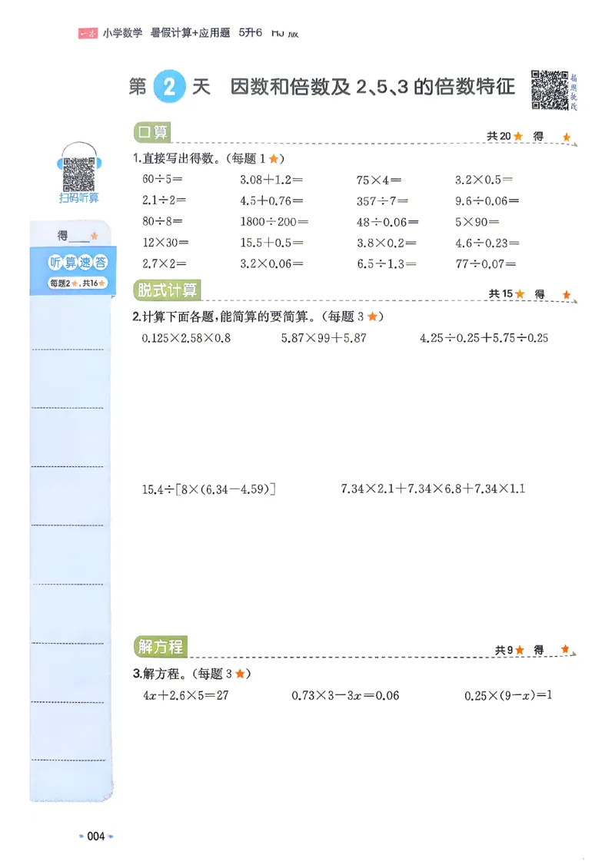Click problem 2.1÷2=
The image size is (615, 868).
coord(164,200)
